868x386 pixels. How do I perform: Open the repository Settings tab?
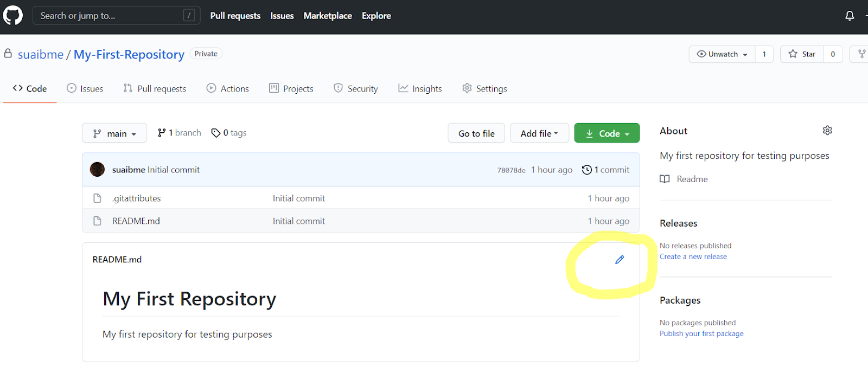pos(484,88)
